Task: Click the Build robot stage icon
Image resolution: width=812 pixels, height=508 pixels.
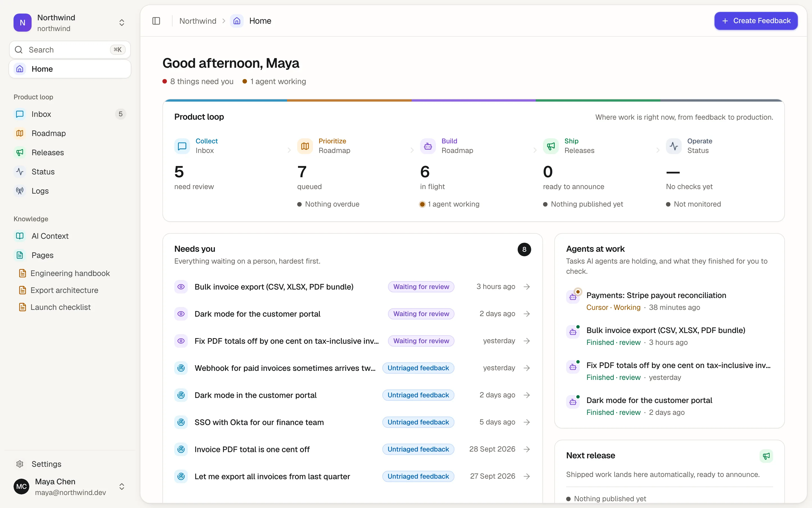Action: tap(428, 146)
